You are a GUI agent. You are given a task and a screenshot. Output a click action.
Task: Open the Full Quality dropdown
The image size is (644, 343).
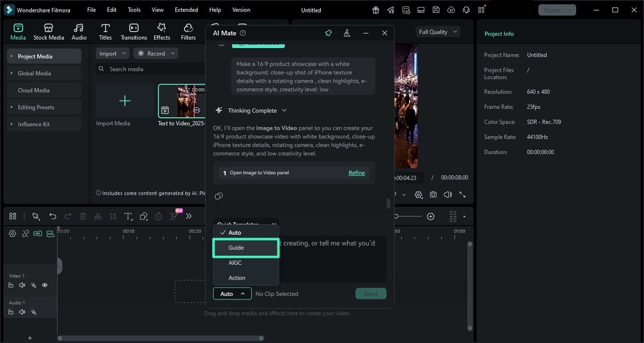click(x=438, y=32)
